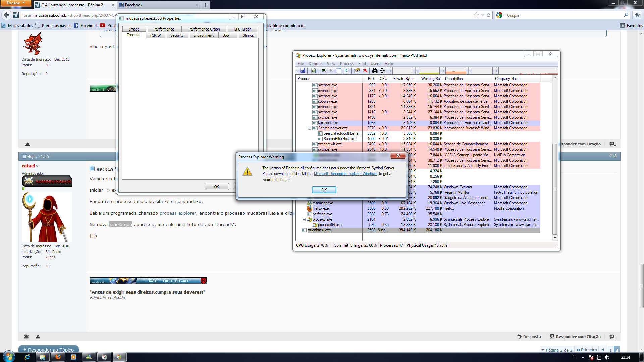Image resolution: width=644 pixels, height=362 pixels.
Task: Open the Options menu in Process Explorer
Action: tap(315, 64)
